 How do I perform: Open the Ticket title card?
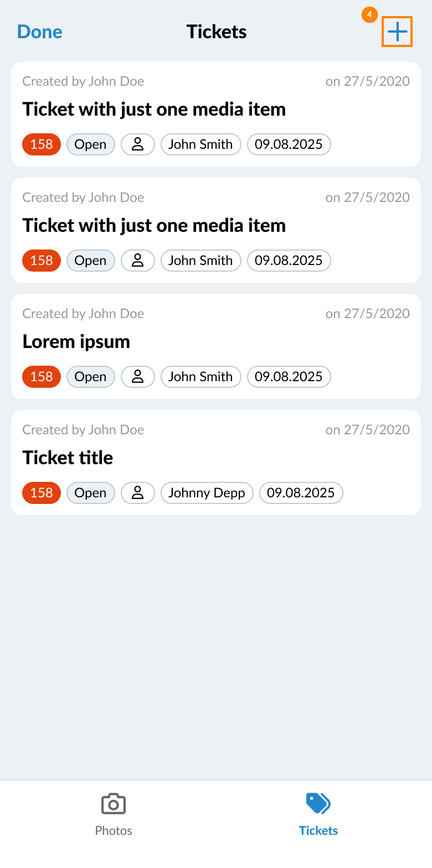point(216,462)
